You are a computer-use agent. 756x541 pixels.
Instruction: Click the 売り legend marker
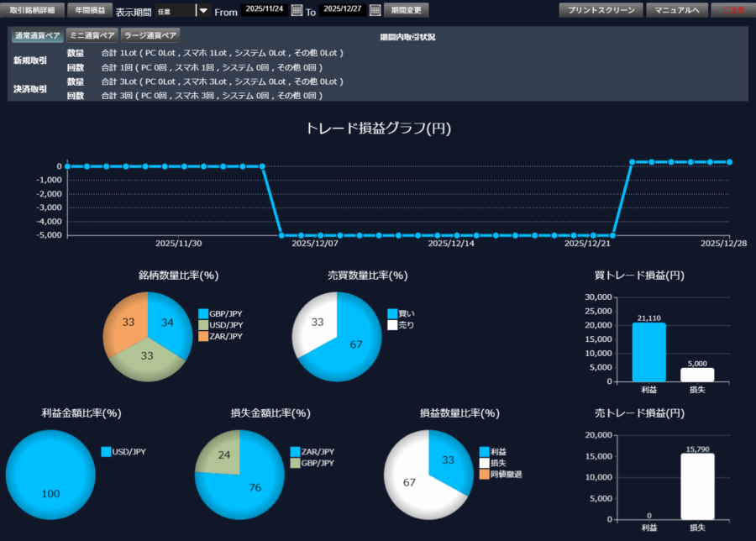coord(392,325)
